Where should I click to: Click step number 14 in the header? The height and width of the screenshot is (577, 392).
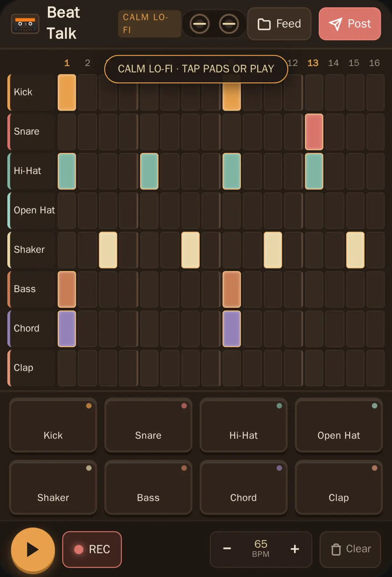[334, 63]
